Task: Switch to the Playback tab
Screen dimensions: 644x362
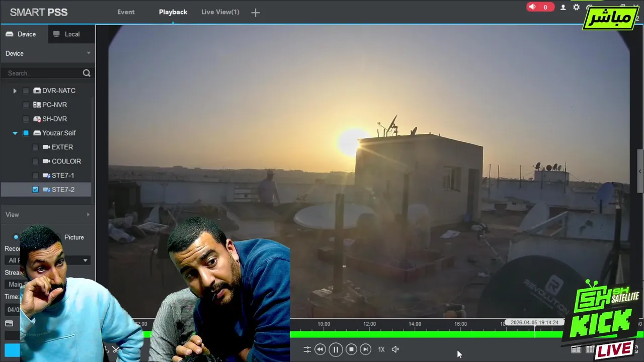Action: [x=173, y=12]
